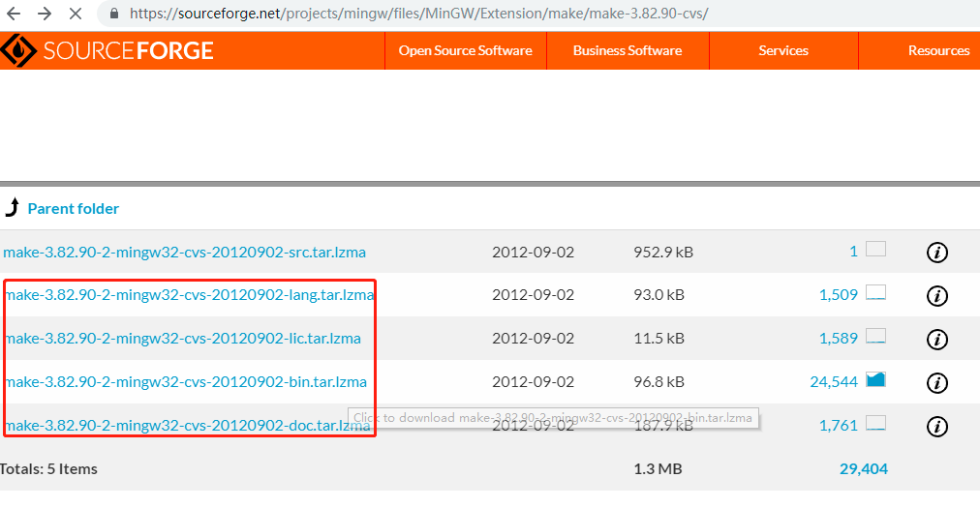Click the parent folder up-arrow icon
This screenshot has height=508, width=980.
[13, 207]
